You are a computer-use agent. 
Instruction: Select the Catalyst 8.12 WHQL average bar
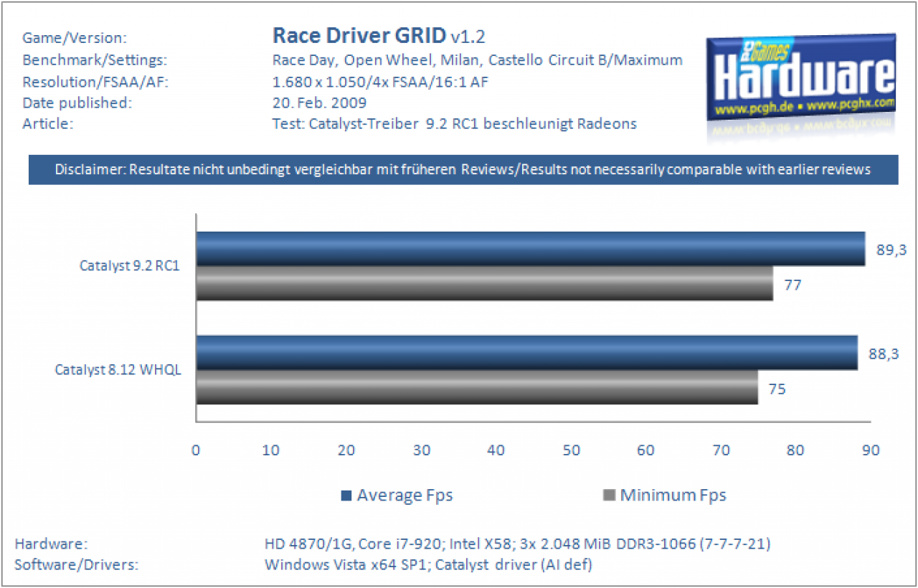pyautogui.click(x=527, y=352)
